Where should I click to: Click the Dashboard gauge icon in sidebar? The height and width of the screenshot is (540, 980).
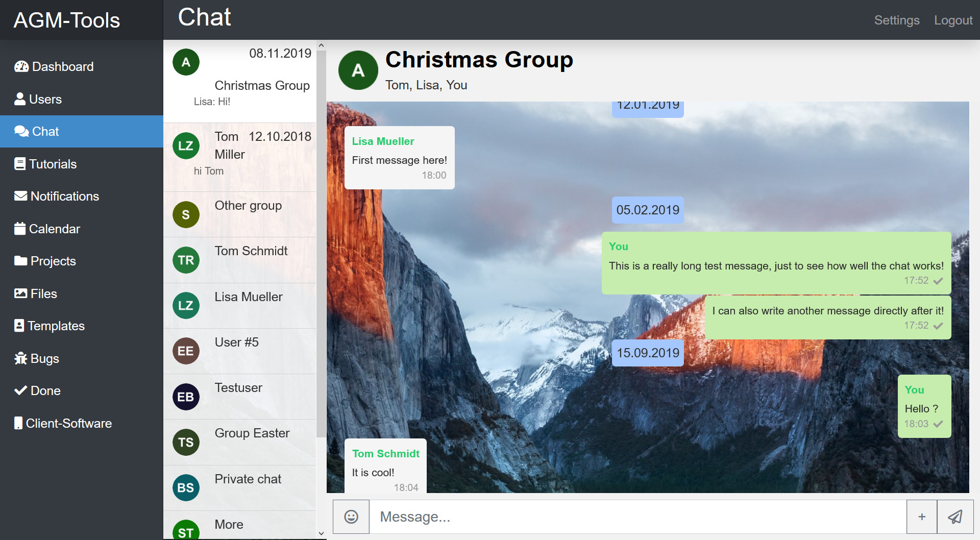click(x=21, y=66)
